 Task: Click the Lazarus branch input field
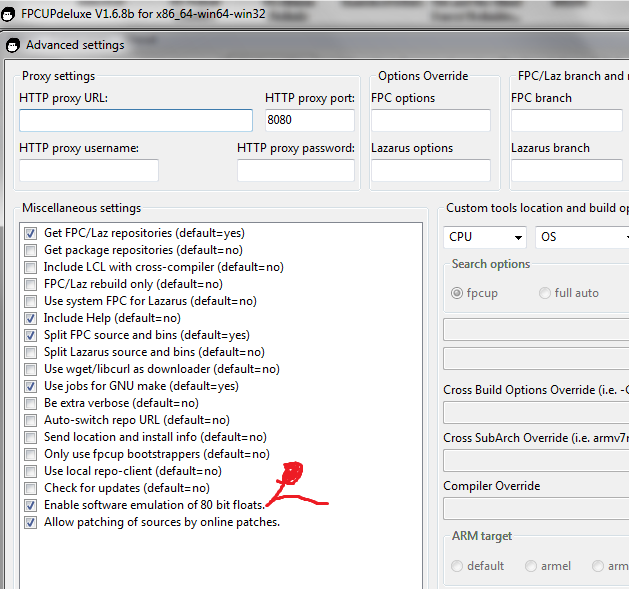pos(567,171)
